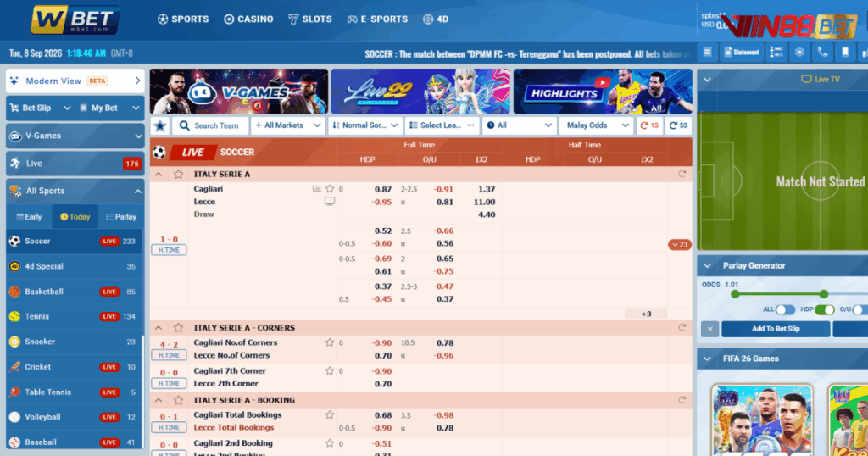Image resolution: width=868 pixels, height=456 pixels.
Task: Open the favorites star filter
Action: coord(160,125)
